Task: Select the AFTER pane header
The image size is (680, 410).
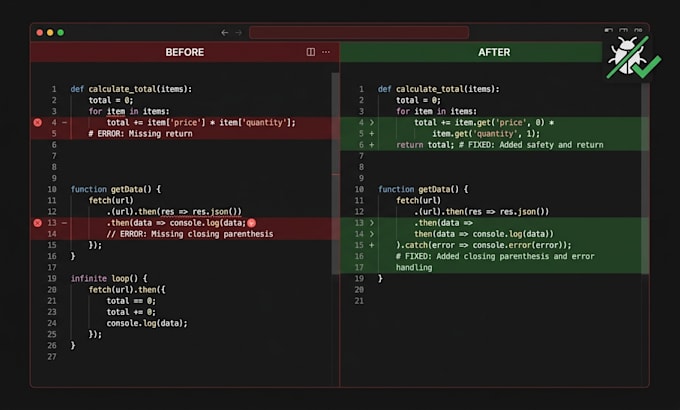Action: coord(471,52)
